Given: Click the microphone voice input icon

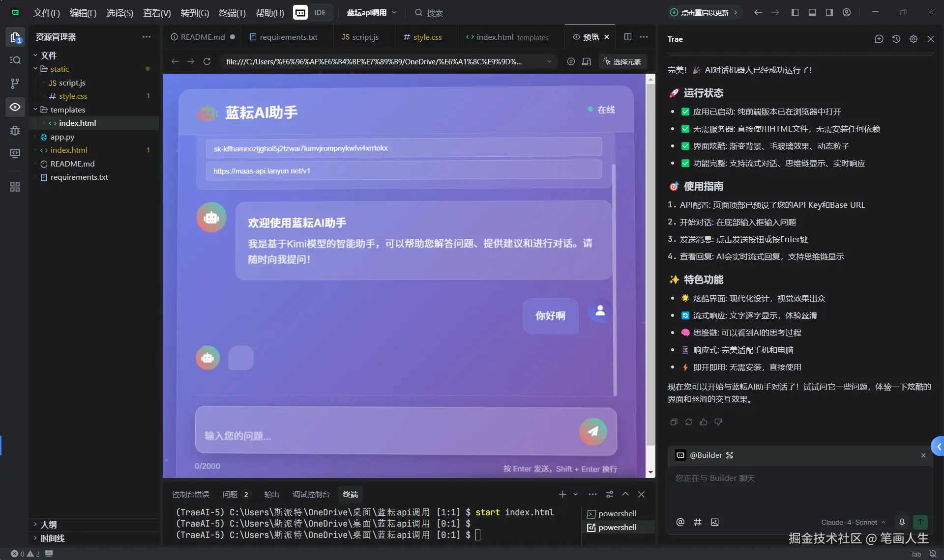Looking at the screenshot, I should pyautogui.click(x=902, y=522).
